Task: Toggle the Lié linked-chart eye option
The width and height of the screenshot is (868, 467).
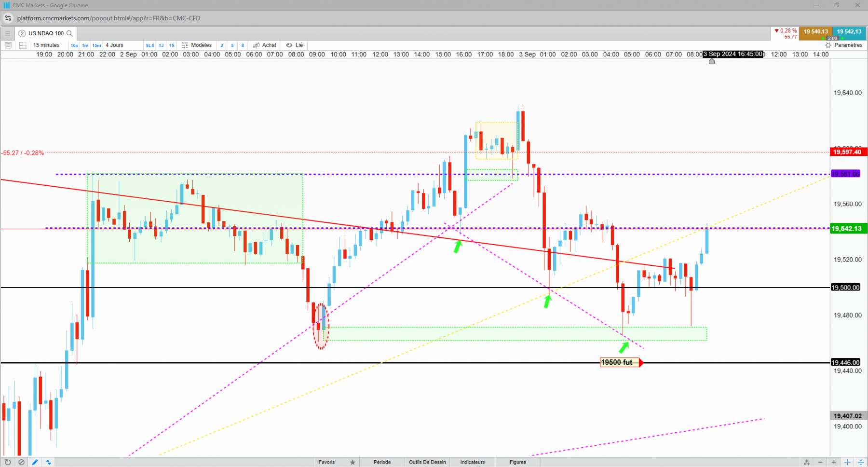Action: (x=295, y=45)
